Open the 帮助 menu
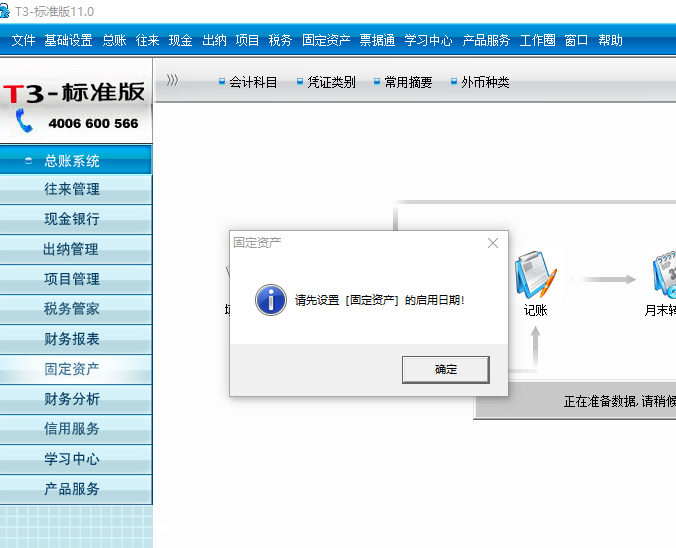676x548 pixels. pos(610,40)
